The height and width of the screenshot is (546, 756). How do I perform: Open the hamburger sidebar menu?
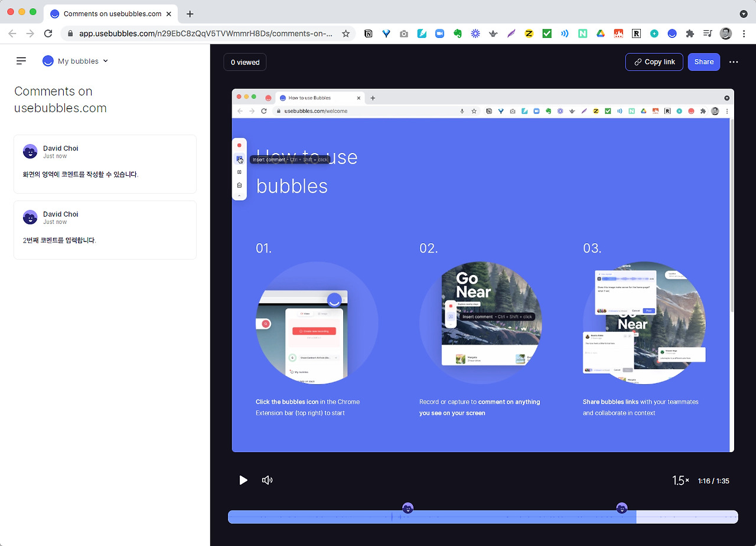(21, 61)
